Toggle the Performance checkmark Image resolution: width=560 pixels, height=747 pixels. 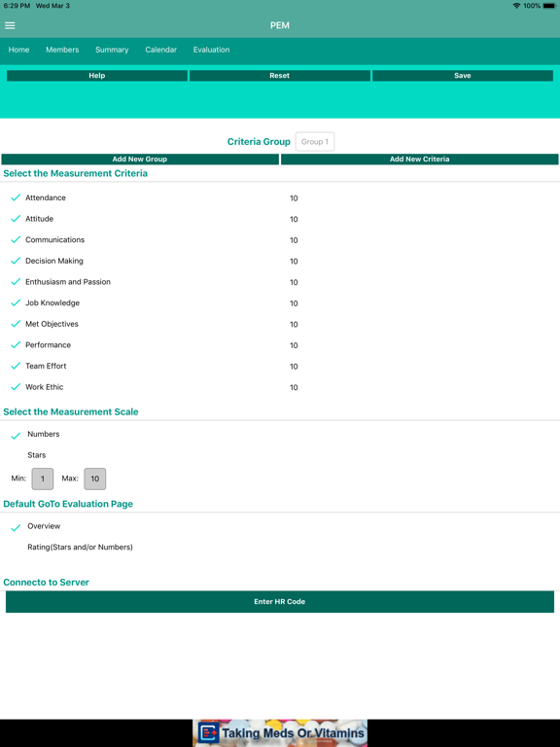[16, 344]
